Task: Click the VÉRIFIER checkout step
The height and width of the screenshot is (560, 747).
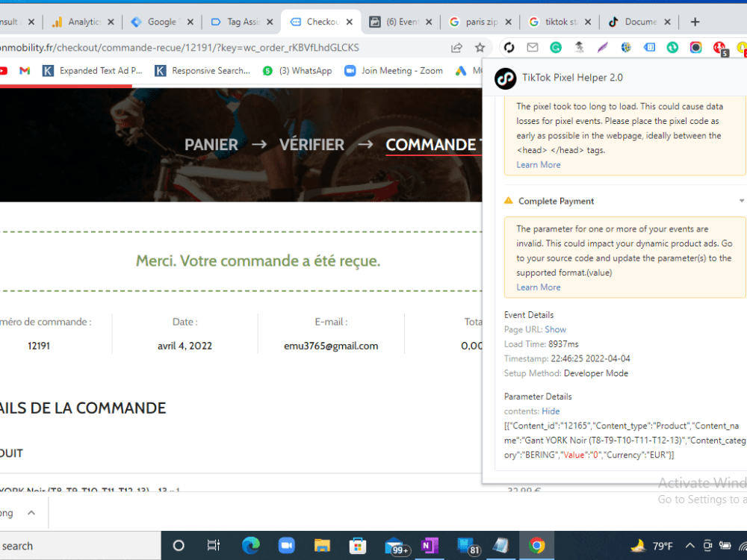Action: (311, 144)
